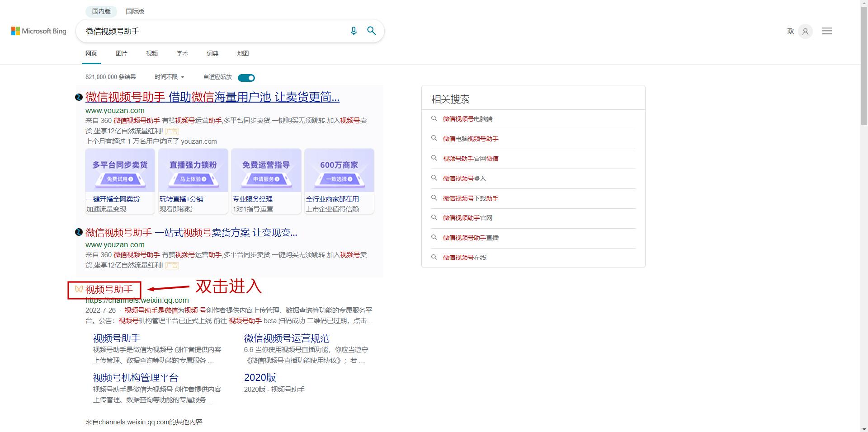Image resolution: width=868 pixels, height=432 pixels.
Task: Switch to 国际版 search mode
Action: coord(135,11)
